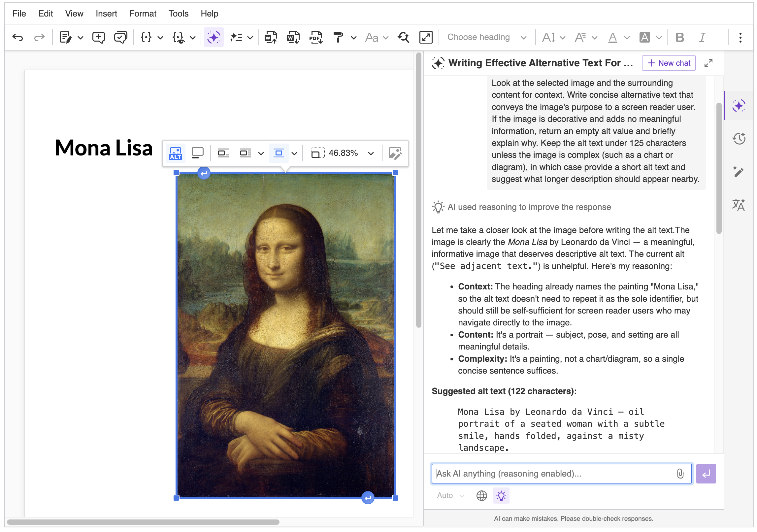Click the Aa change case icon
The image size is (757, 532).
[372, 37]
